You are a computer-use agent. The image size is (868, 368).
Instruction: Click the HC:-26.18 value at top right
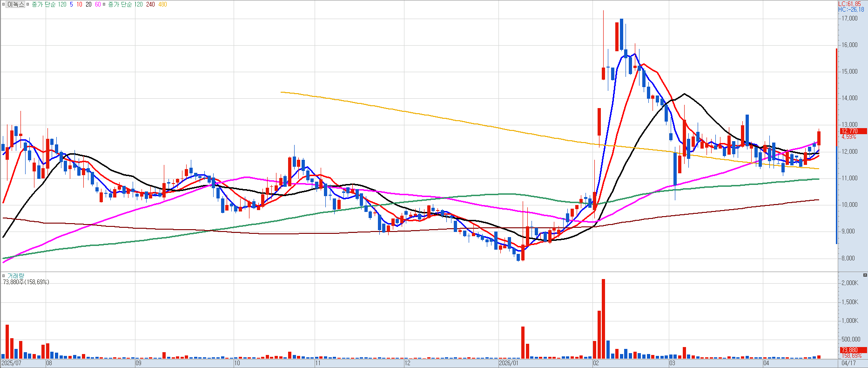851,9
